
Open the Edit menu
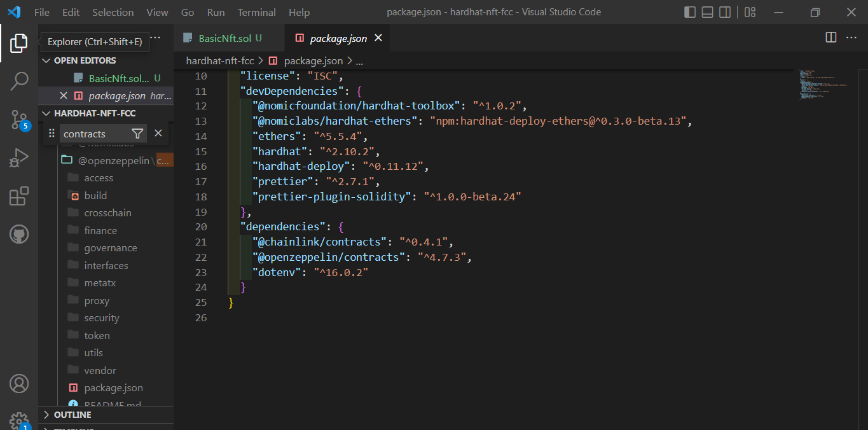click(71, 12)
